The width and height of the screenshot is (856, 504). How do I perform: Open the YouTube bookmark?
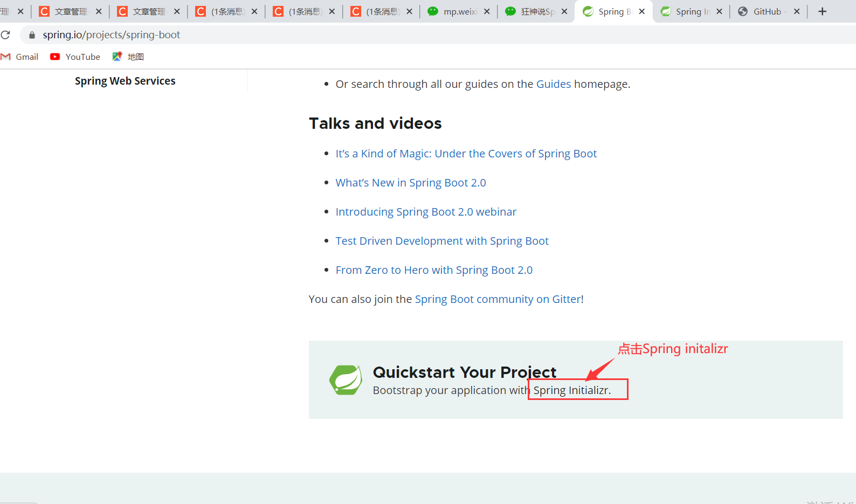pyautogui.click(x=75, y=57)
